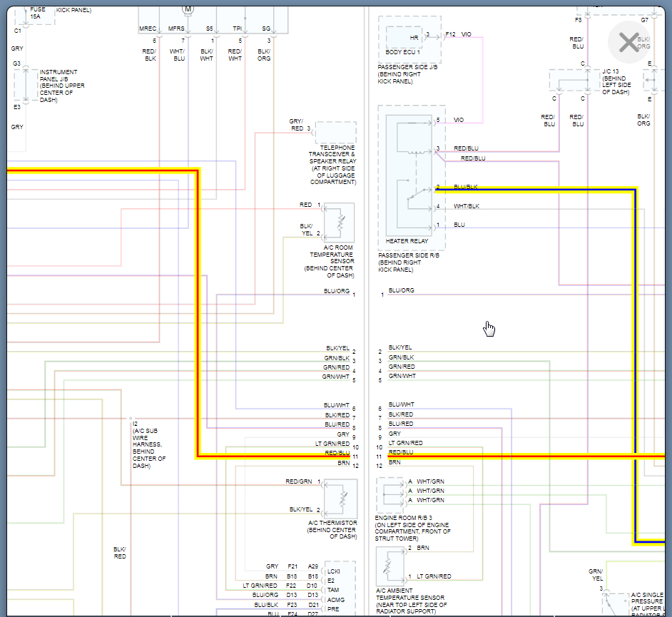Image resolution: width=672 pixels, height=617 pixels.
Task: Select the highlighted BLU/BLK wire at heater relay
Action: tap(535, 190)
